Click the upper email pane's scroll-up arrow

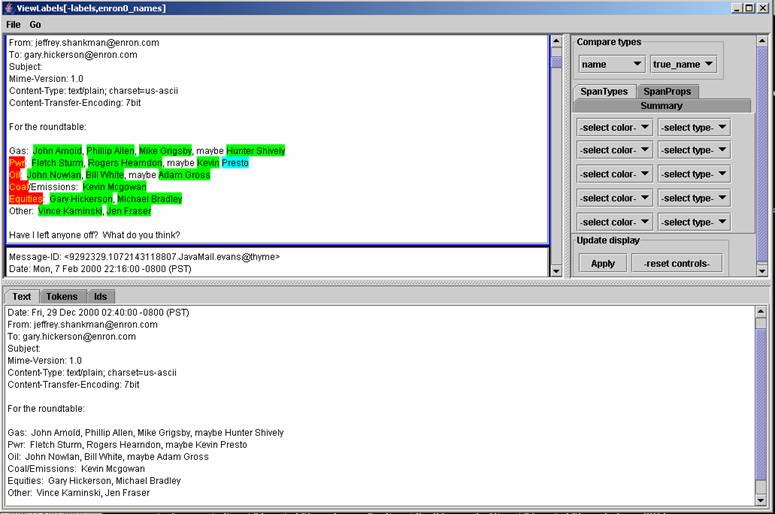tap(556, 42)
